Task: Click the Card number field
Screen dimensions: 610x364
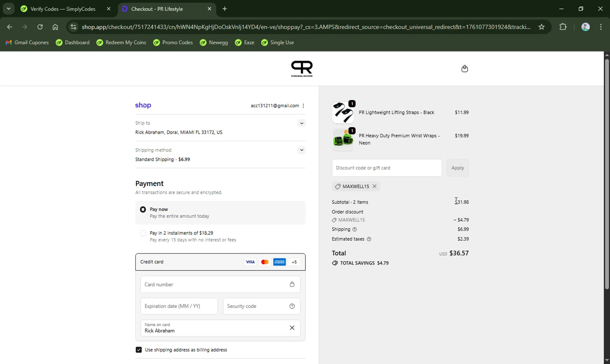Action: click(220, 284)
